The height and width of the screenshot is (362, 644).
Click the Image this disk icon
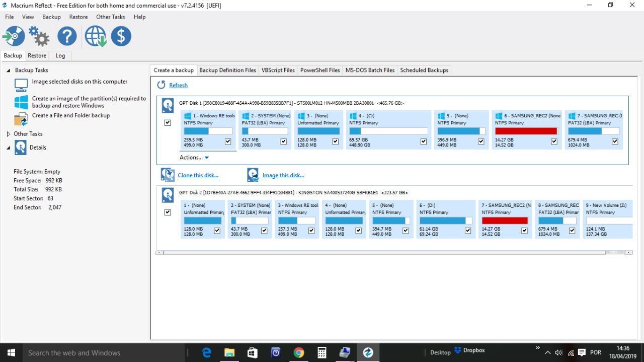(253, 175)
